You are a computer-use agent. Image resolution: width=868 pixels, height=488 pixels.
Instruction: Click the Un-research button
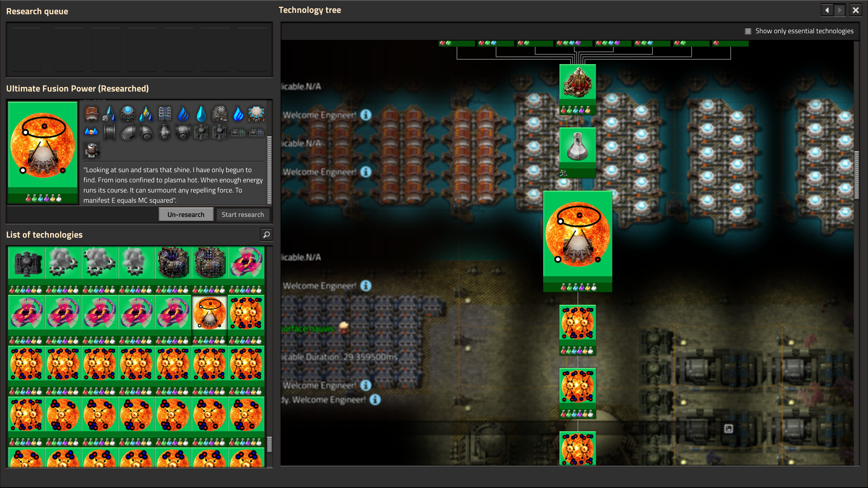[186, 215]
